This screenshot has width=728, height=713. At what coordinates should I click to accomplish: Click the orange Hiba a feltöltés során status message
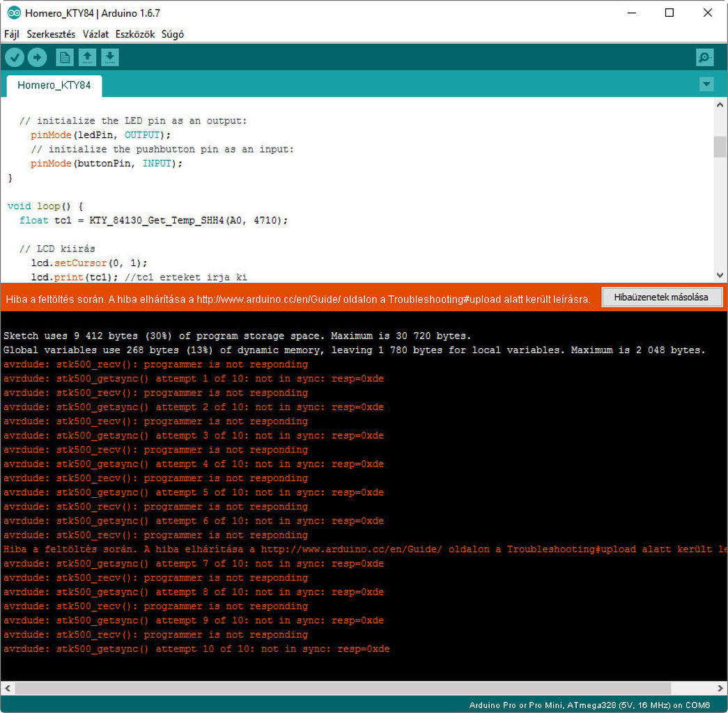(297, 299)
